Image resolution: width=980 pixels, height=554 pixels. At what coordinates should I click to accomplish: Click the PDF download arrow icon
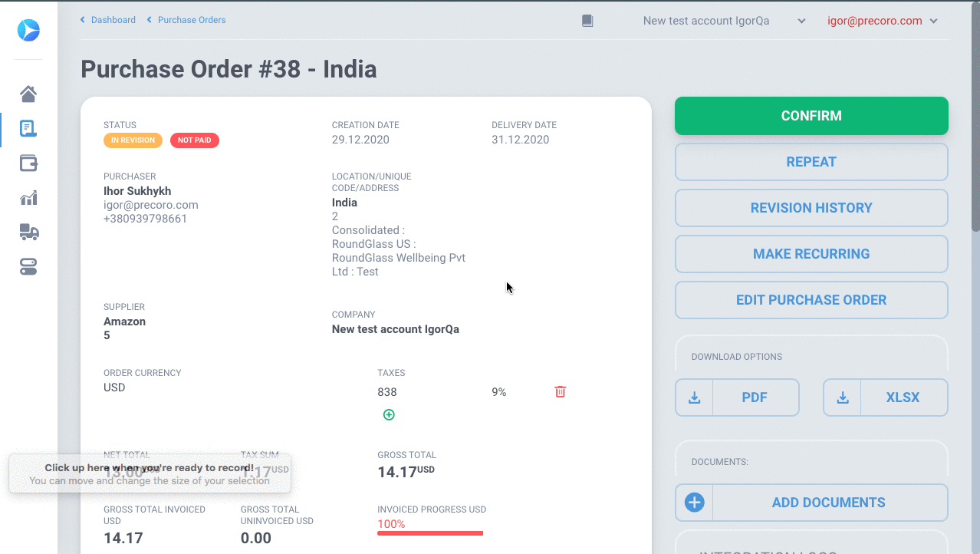tap(694, 397)
